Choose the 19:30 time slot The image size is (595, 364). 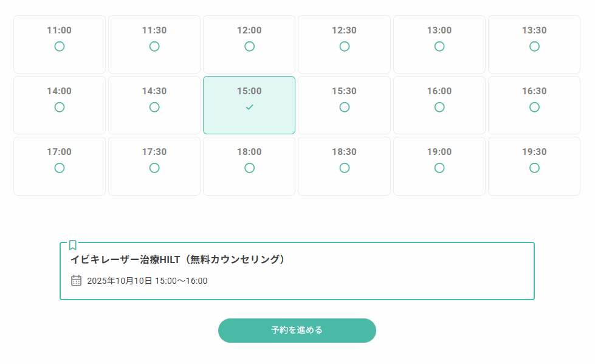(534, 166)
